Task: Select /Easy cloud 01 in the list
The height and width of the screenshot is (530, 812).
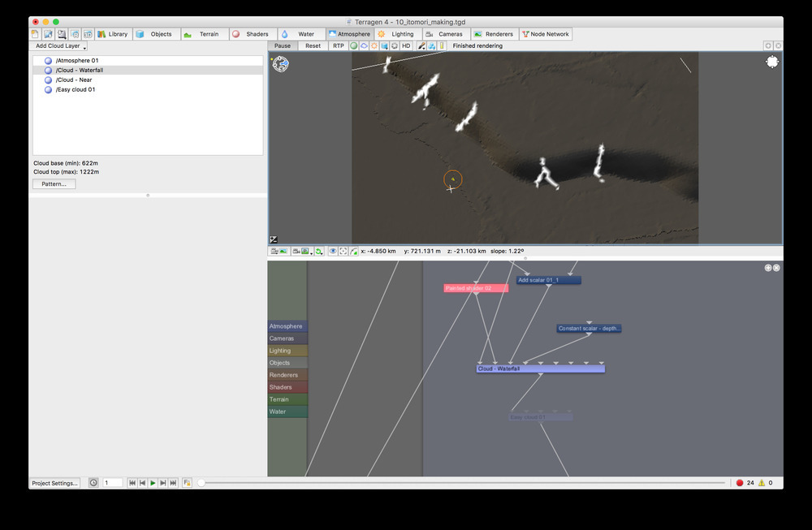Action: tap(148, 89)
